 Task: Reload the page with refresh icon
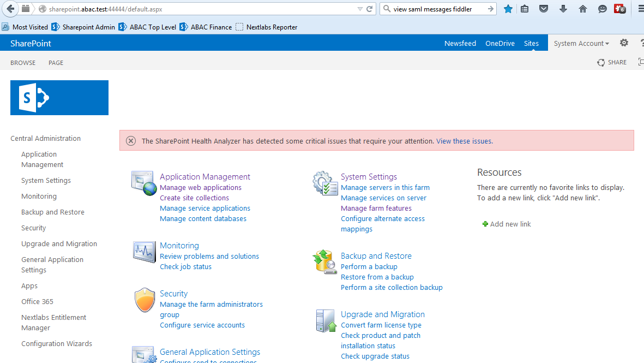[x=370, y=9]
